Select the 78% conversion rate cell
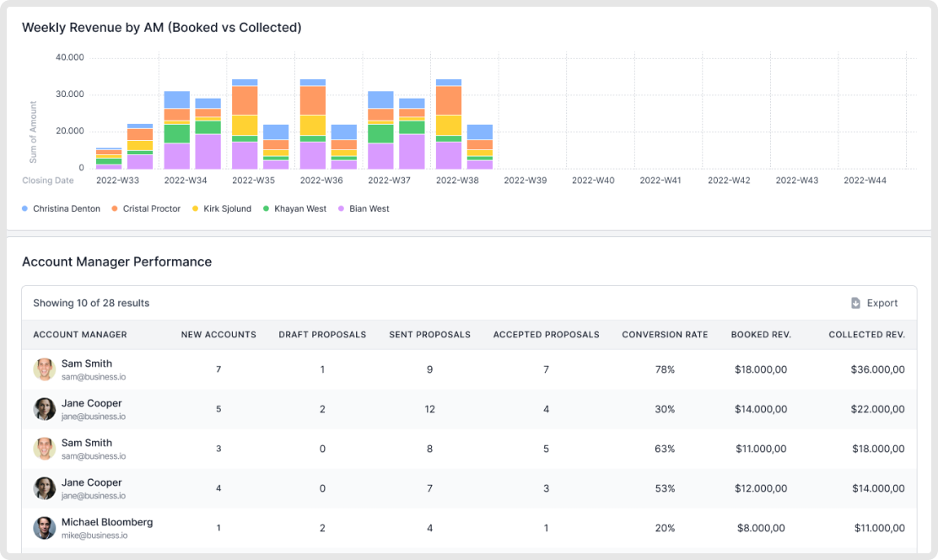Viewport: 938px width, 560px height. 665,369
